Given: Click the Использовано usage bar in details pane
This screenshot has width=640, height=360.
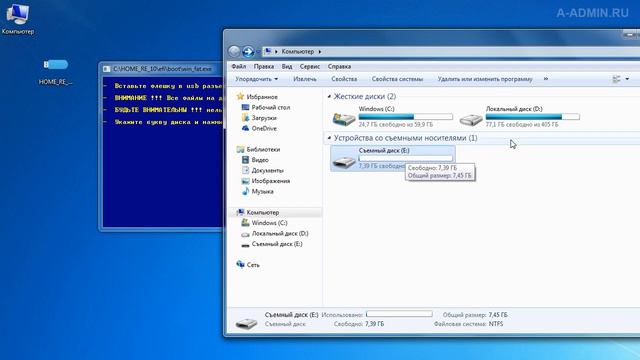Looking at the screenshot, I should tap(399, 314).
